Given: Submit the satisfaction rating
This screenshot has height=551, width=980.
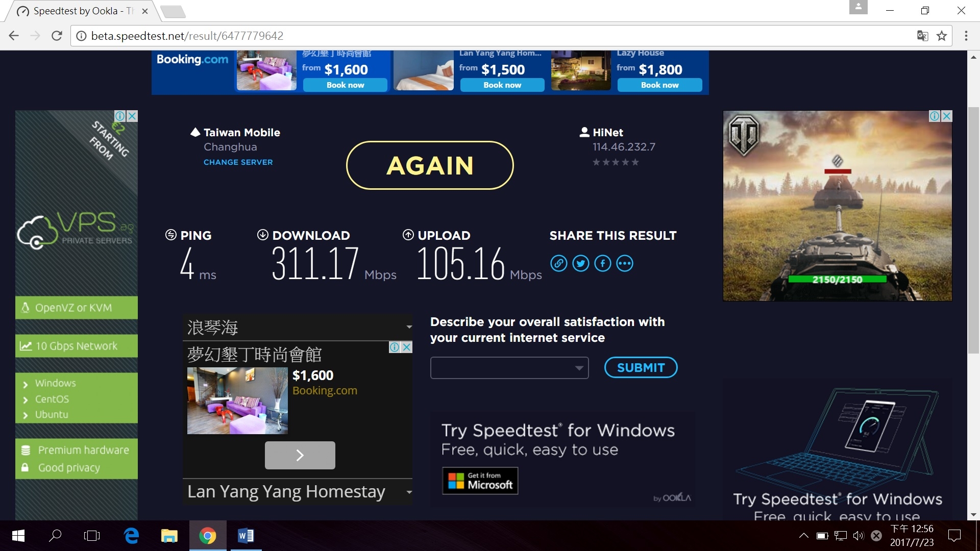Looking at the screenshot, I should coord(641,367).
